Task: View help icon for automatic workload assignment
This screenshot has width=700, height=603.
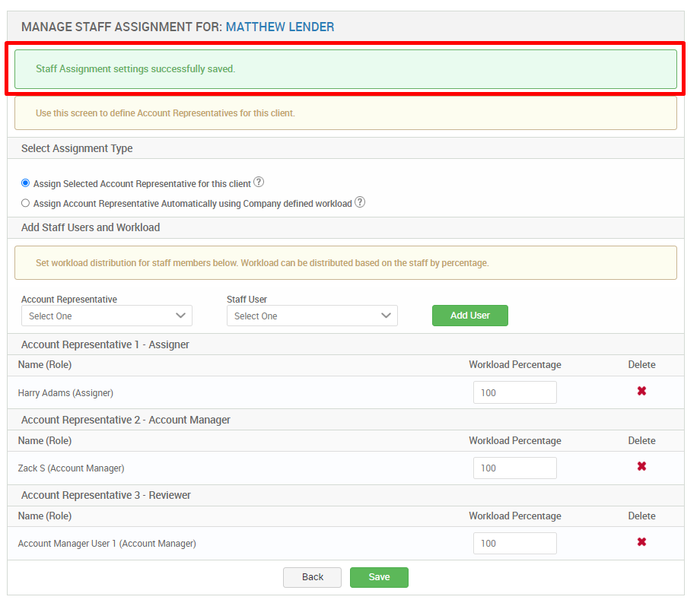Action: 359,202
